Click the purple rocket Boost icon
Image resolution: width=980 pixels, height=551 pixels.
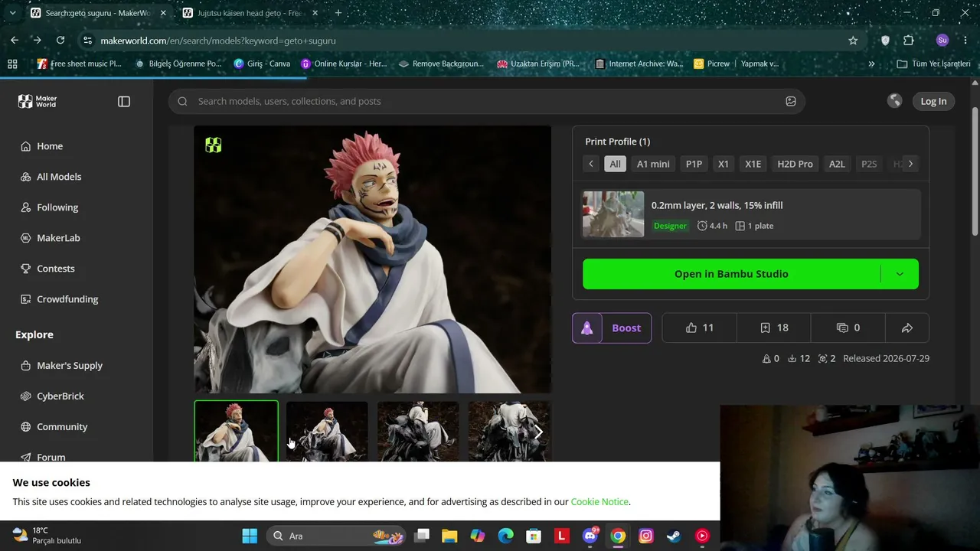click(x=587, y=328)
